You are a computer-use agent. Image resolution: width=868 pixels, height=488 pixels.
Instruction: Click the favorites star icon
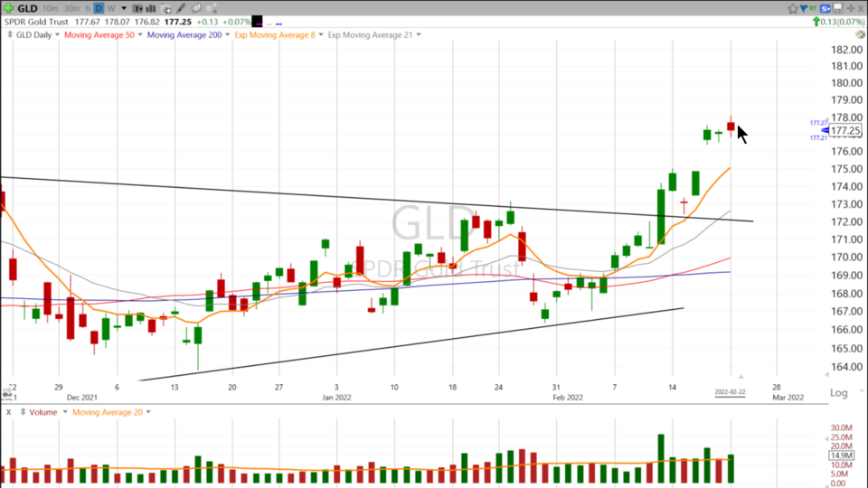tap(793, 8)
